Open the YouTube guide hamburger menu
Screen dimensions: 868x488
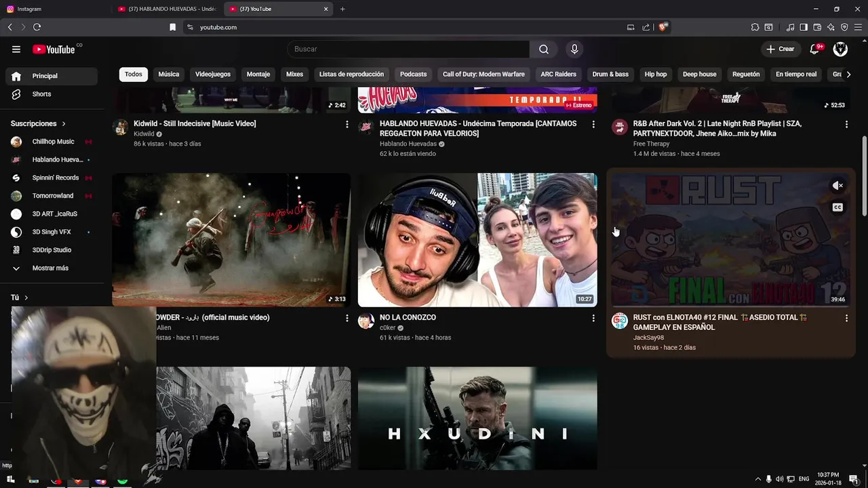(x=16, y=49)
